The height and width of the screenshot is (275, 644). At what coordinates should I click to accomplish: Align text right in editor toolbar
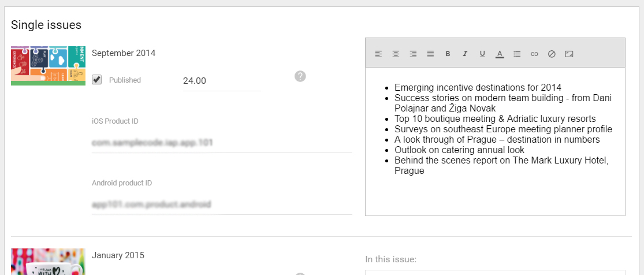(413, 54)
